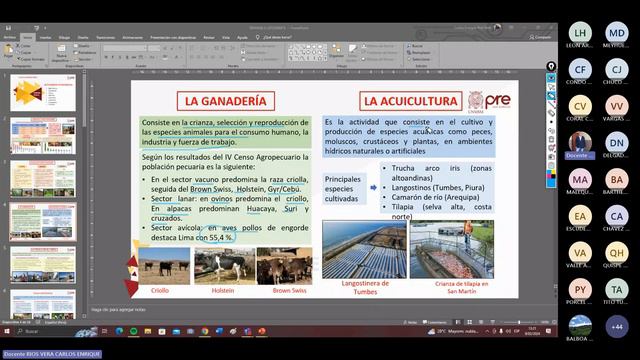The height and width of the screenshot is (360, 640).
Task: Toggle italic formatting in Fuente group
Action: click(x=113, y=58)
